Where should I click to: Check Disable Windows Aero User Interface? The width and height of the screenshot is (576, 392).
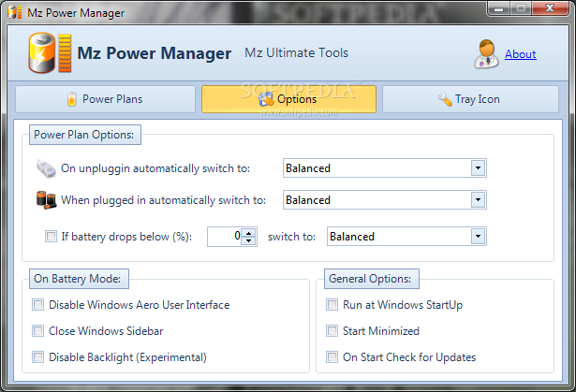tap(37, 305)
